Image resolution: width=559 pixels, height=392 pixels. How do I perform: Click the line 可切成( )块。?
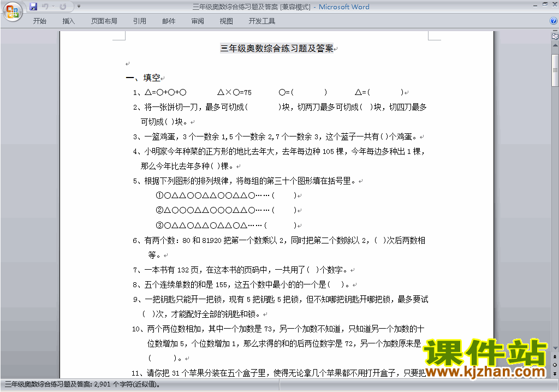[x=164, y=122]
